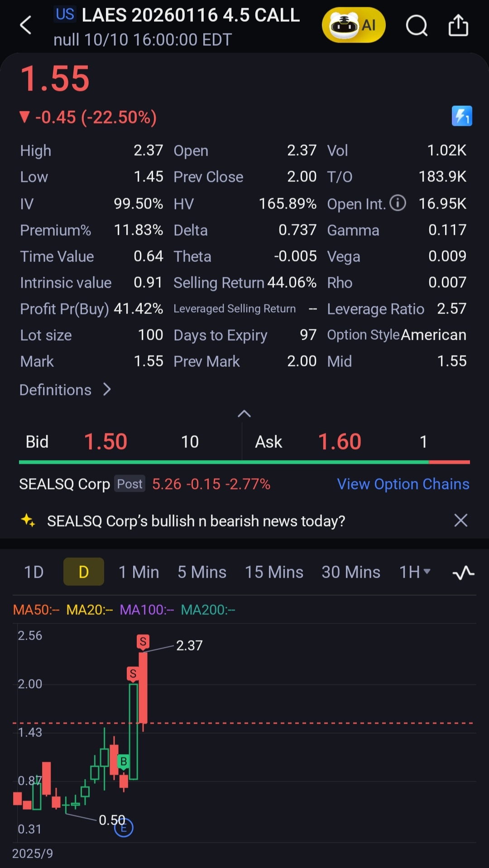Collapse the quote details with up chevron
Image resolution: width=489 pixels, height=868 pixels.
(x=244, y=413)
